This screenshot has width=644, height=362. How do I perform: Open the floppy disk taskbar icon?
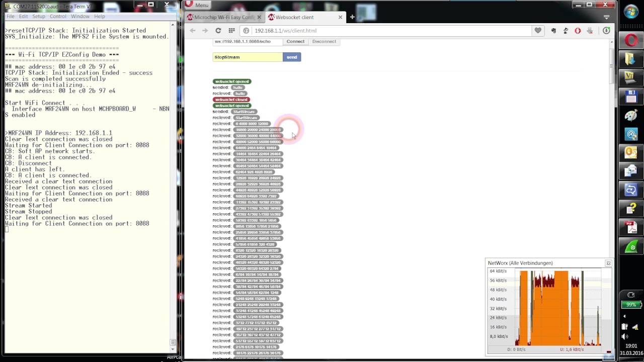tap(631, 97)
